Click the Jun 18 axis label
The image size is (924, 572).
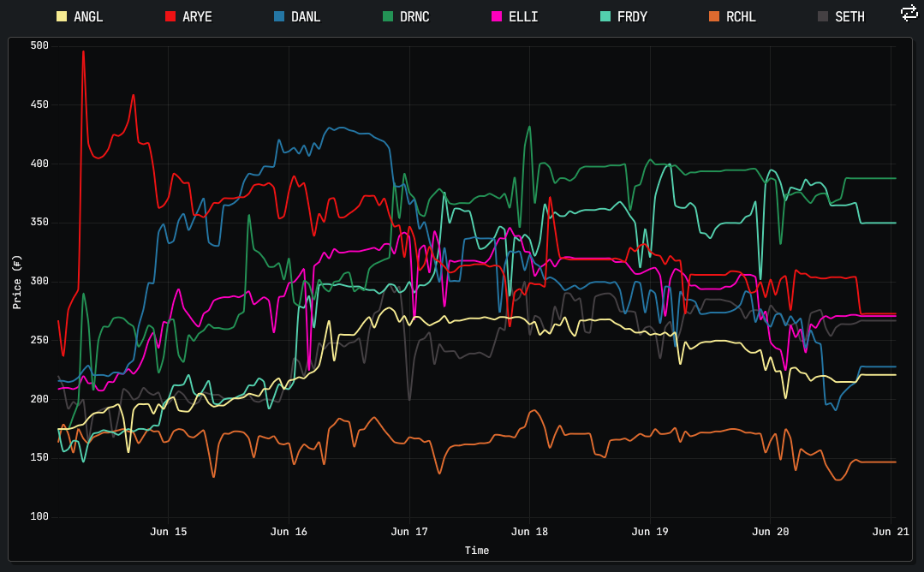(530, 532)
